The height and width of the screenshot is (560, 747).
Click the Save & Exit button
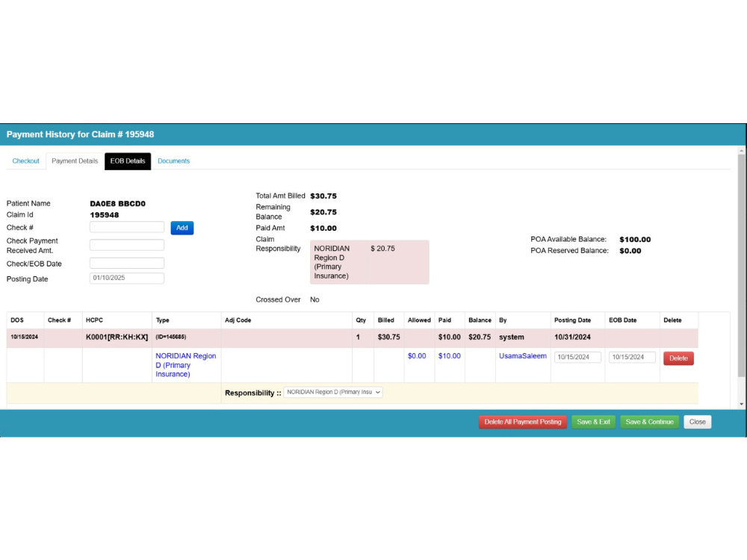[593, 422]
